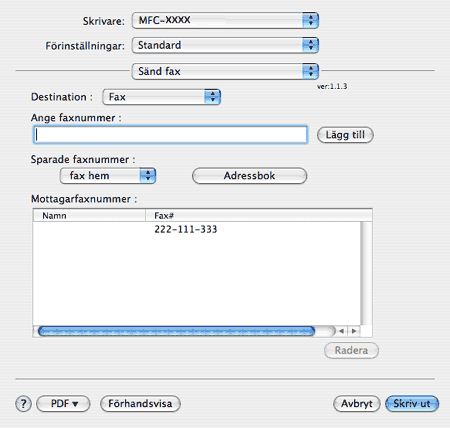Screen dimensions: 450x428
Task: Open the Förinställningar Standard dropdown
Action: click(x=225, y=45)
